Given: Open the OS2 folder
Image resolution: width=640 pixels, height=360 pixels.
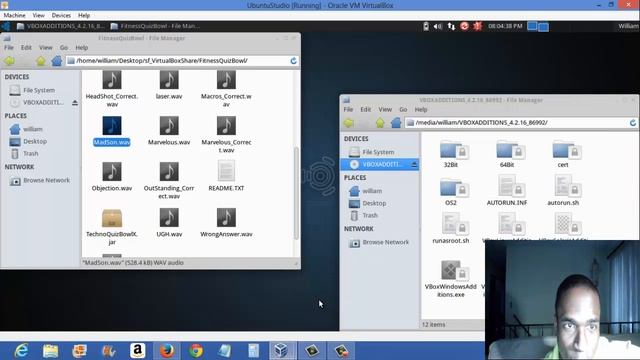Looking at the screenshot, I should click(453, 188).
